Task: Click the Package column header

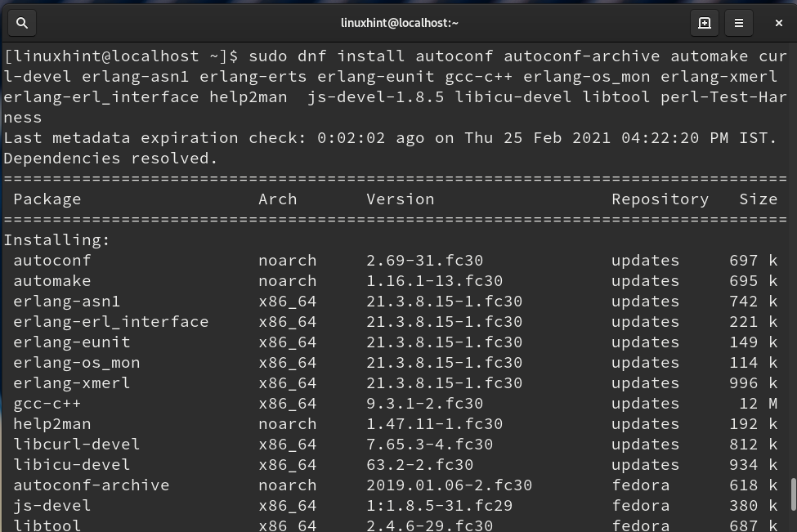Action: coord(47,199)
